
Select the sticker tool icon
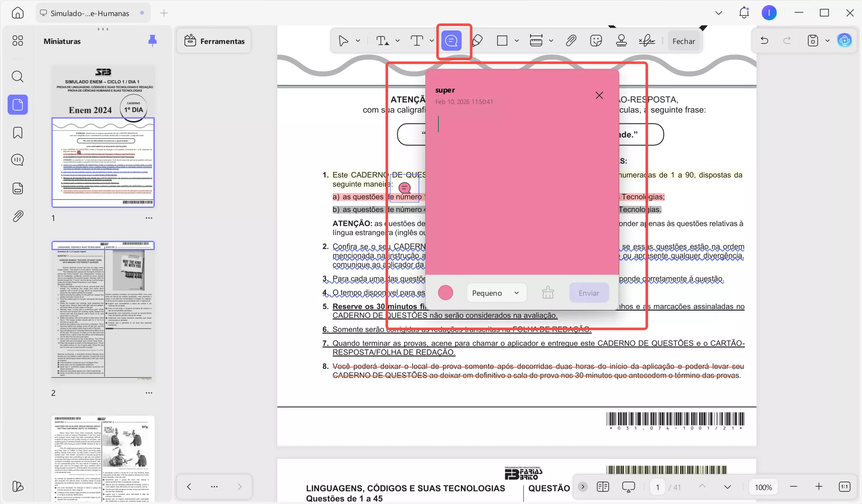[x=596, y=41]
